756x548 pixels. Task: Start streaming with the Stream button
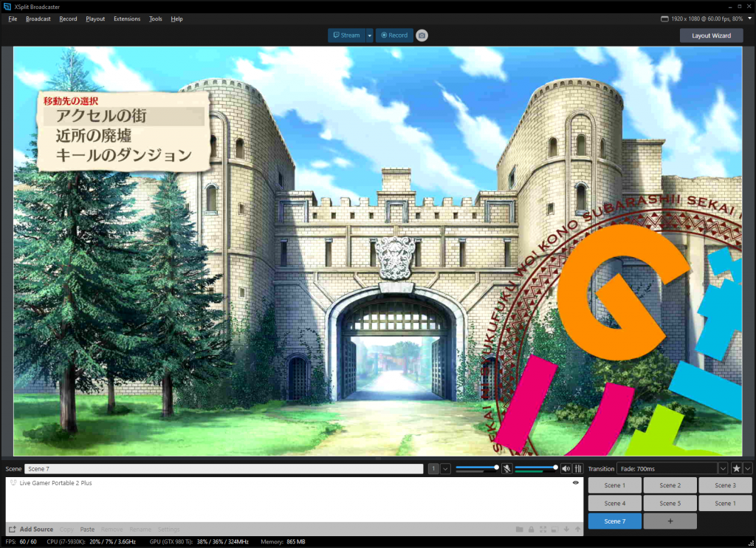(x=347, y=35)
